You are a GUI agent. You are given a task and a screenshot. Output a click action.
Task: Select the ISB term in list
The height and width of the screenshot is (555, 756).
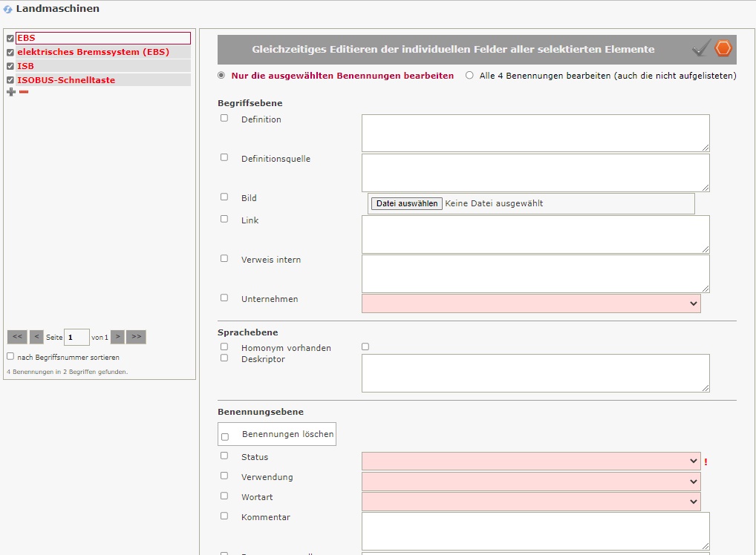[26, 66]
